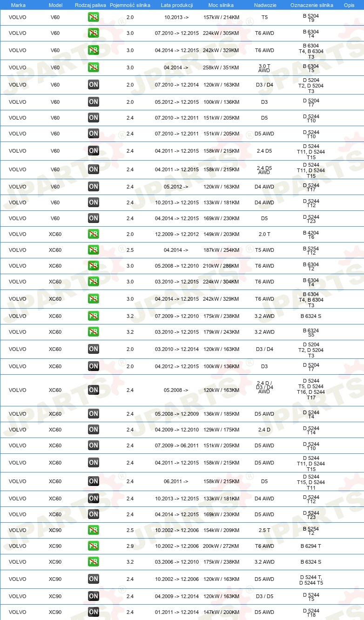Click the 'D 5244 T18' engine code cell
The width and height of the screenshot is (364, 620).
(311, 613)
